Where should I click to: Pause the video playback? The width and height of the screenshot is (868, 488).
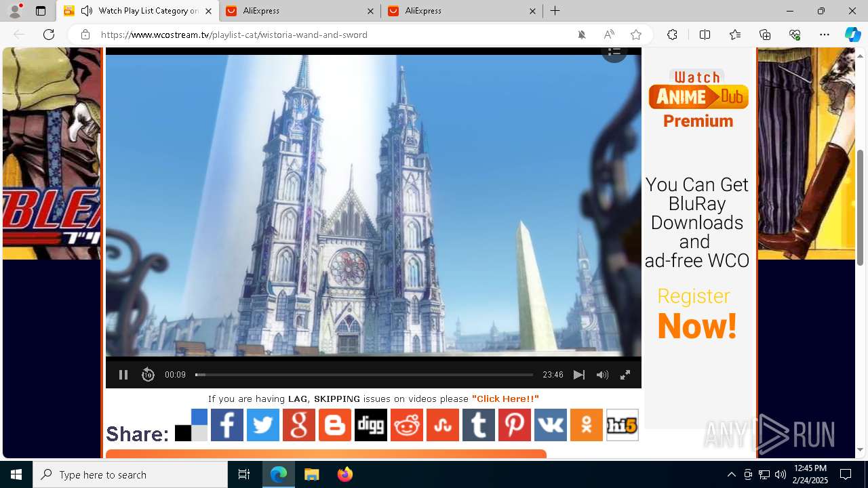123,375
